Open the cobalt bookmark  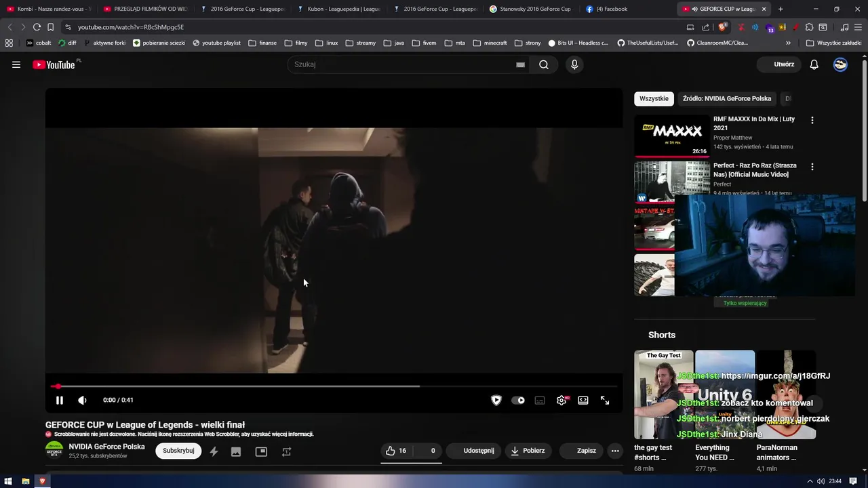39,43
